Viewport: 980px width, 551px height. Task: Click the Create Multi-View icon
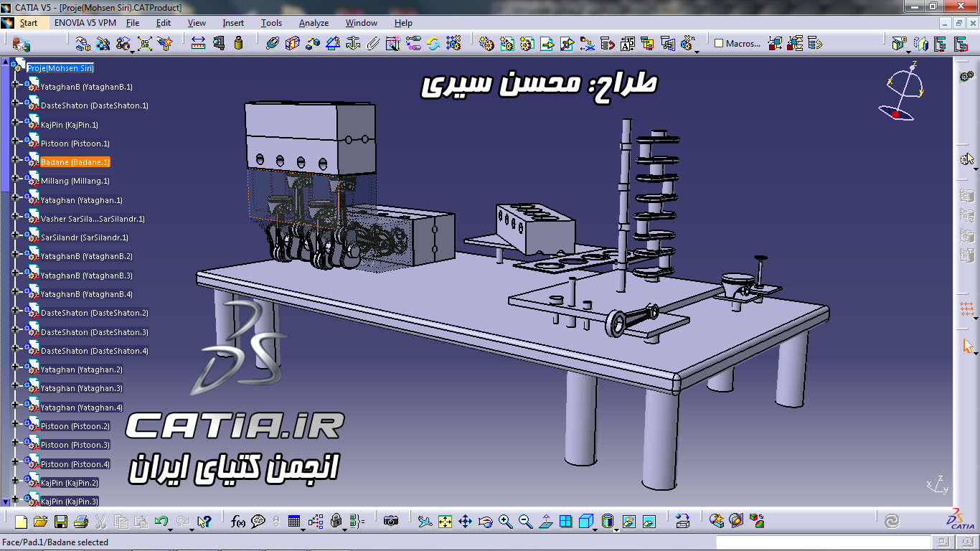coord(565,522)
